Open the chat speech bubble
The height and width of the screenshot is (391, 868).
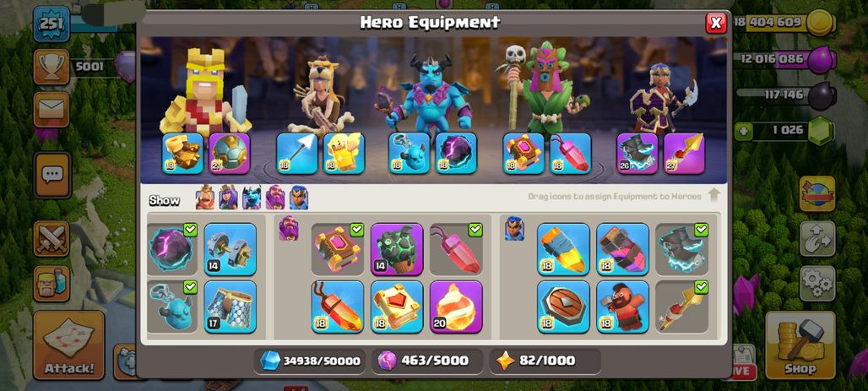[52, 176]
